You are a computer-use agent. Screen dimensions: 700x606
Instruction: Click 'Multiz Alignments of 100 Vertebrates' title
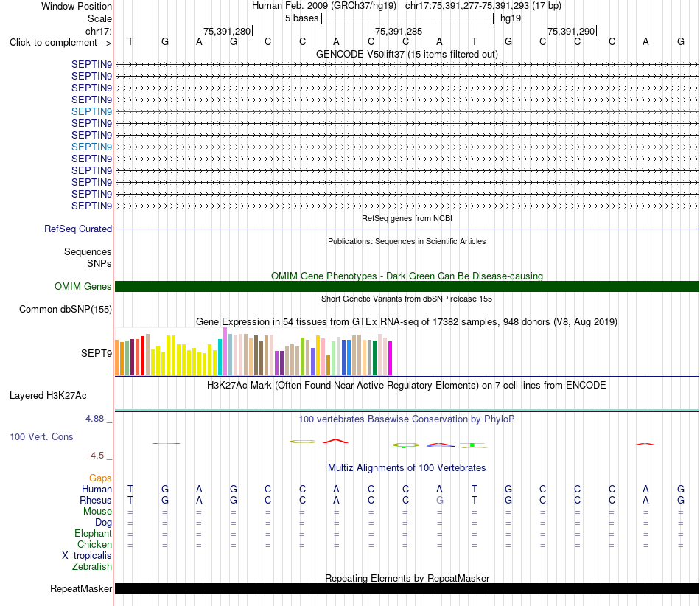407,467
